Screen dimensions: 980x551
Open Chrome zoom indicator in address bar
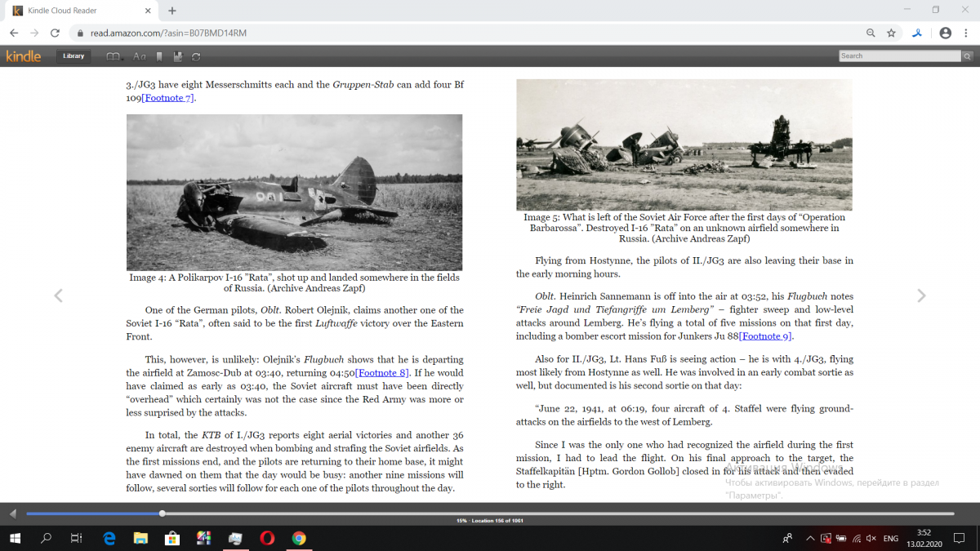(871, 33)
